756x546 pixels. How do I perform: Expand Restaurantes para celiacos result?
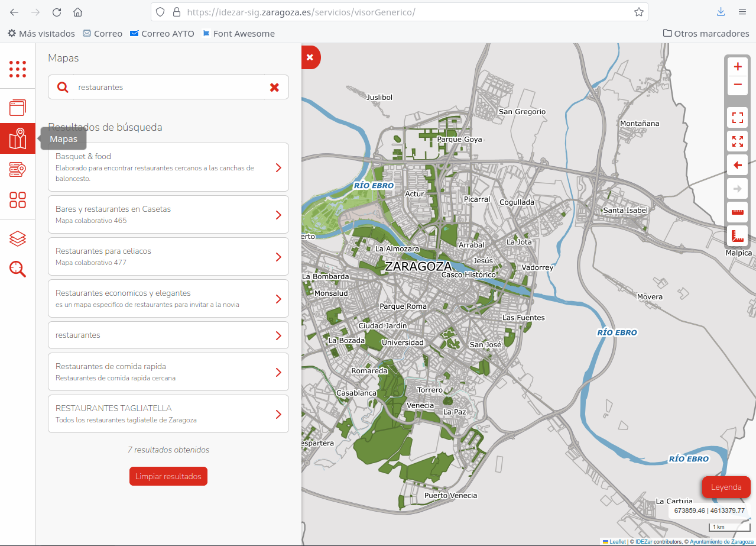[x=278, y=257]
